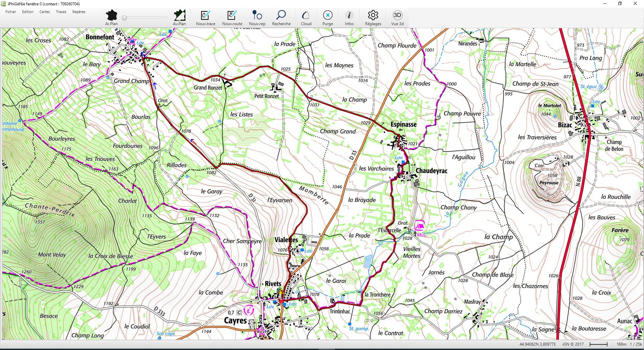Image resolution: width=644 pixels, height=350 pixels.
Task: Switch to Vue 3d view
Action: click(x=397, y=16)
